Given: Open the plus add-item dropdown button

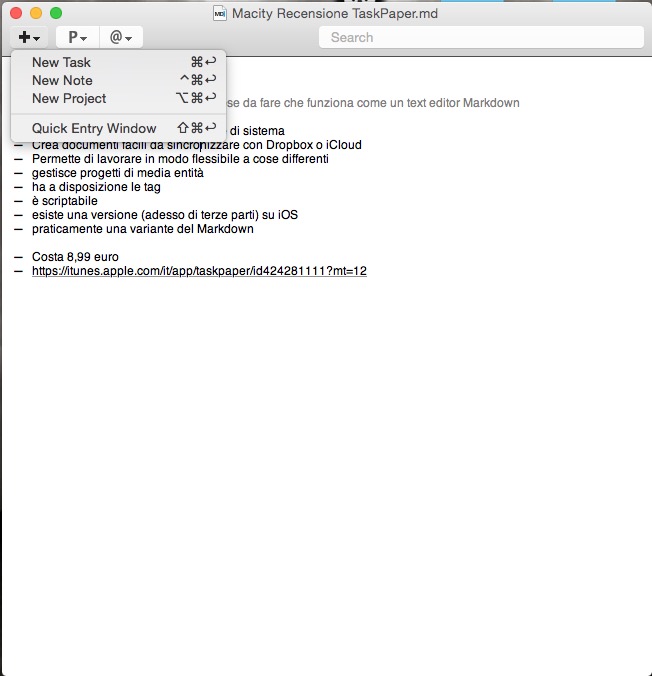Looking at the screenshot, I should click(x=29, y=38).
